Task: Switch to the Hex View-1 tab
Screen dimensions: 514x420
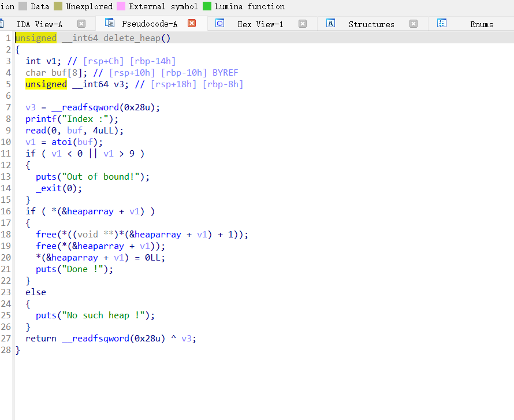Action: (x=260, y=24)
